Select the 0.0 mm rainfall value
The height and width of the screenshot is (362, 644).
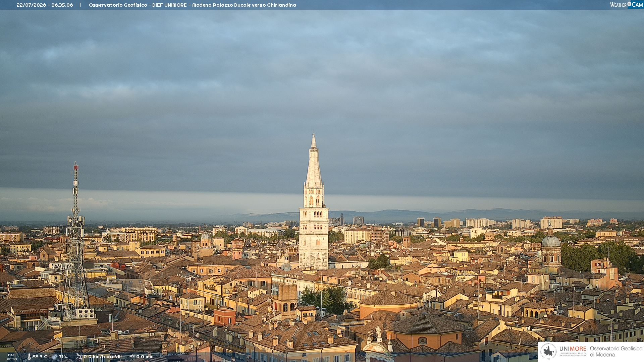[145, 357]
